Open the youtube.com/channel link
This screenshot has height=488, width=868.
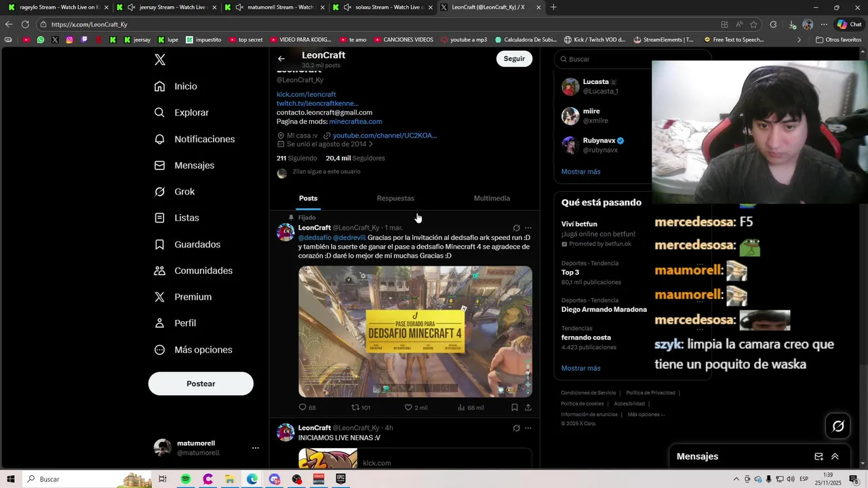[384, 136]
